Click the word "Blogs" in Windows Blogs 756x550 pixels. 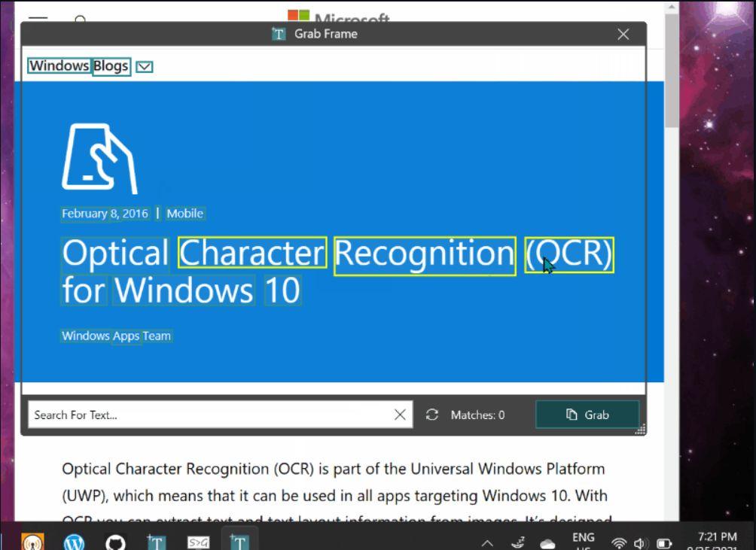pos(111,66)
